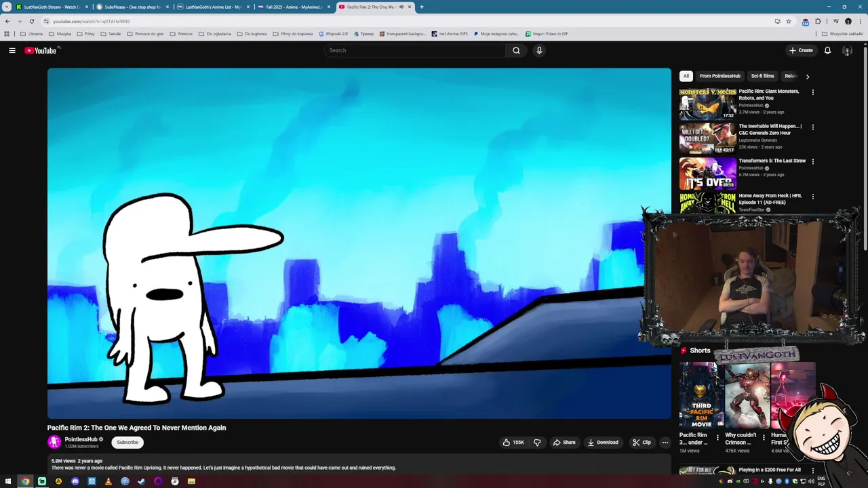Open Steam from the taskbar
868x488 pixels.
click(142, 481)
